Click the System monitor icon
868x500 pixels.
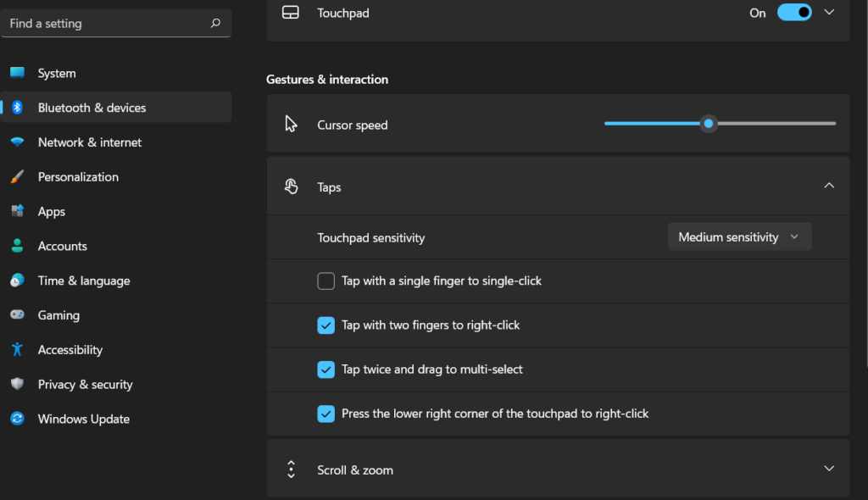17,73
